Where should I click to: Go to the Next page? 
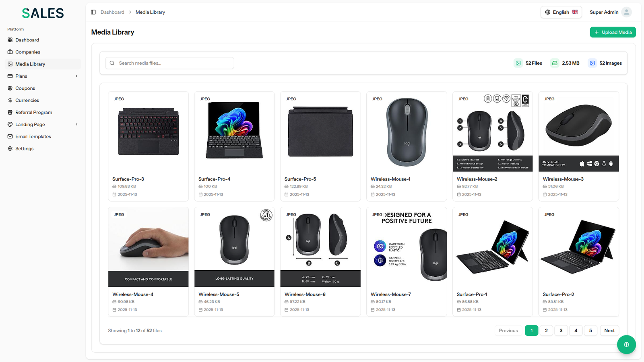click(x=609, y=331)
